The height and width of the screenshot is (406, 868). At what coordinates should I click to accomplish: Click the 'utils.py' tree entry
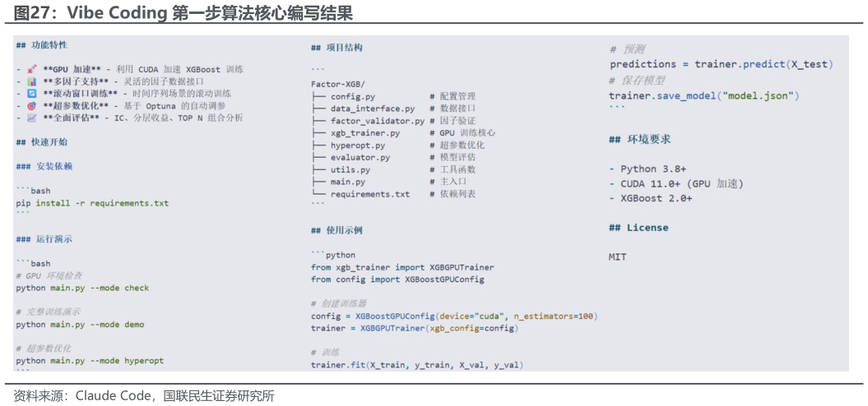(x=350, y=169)
